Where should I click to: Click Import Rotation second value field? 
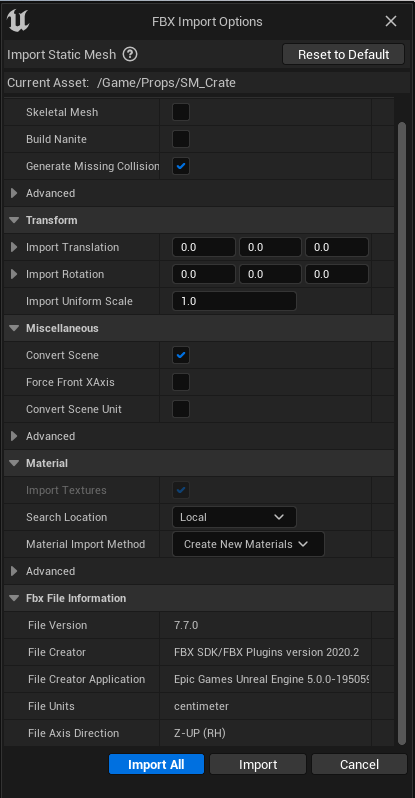[x=270, y=274]
